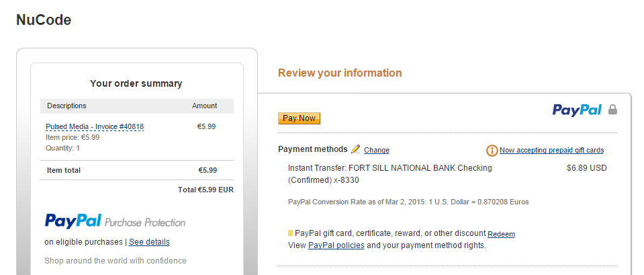Click the PayPal Purchase Protection logo
The width and height of the screenshot is (644, 275).
115,221
